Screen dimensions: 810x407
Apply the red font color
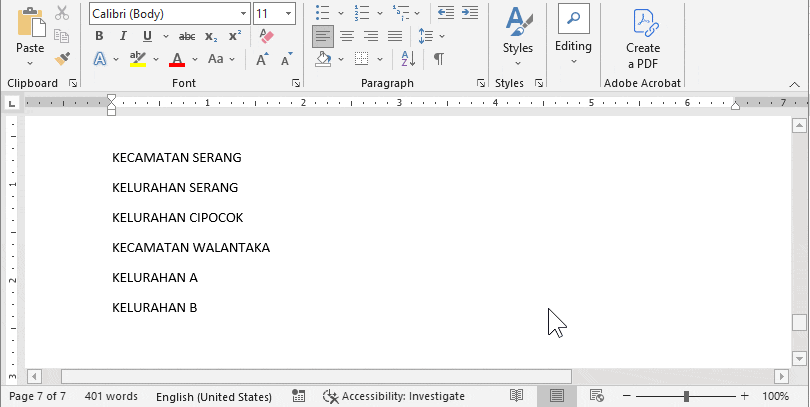[177, 59]
